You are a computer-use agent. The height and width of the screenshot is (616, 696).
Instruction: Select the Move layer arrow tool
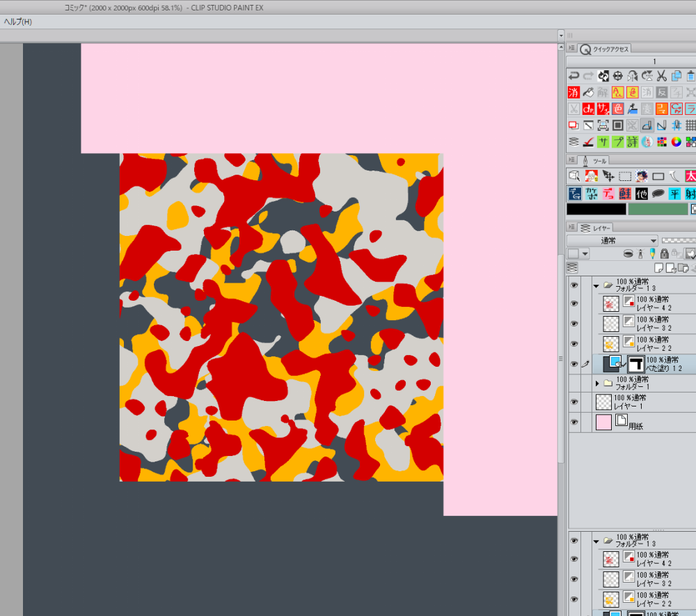click(608, 176)
